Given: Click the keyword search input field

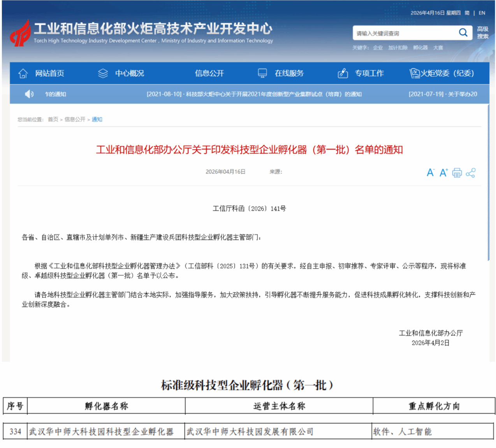Looking at the screenshot, I should click(404, 33).
